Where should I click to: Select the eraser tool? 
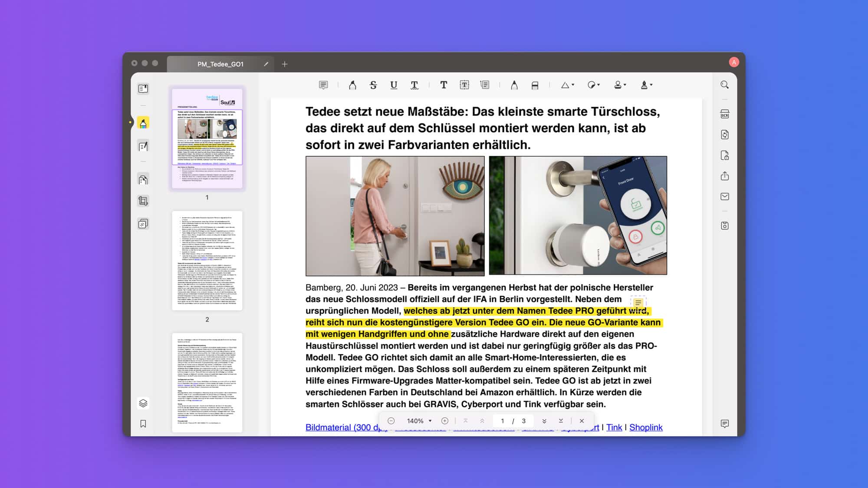tap(535, 85)
